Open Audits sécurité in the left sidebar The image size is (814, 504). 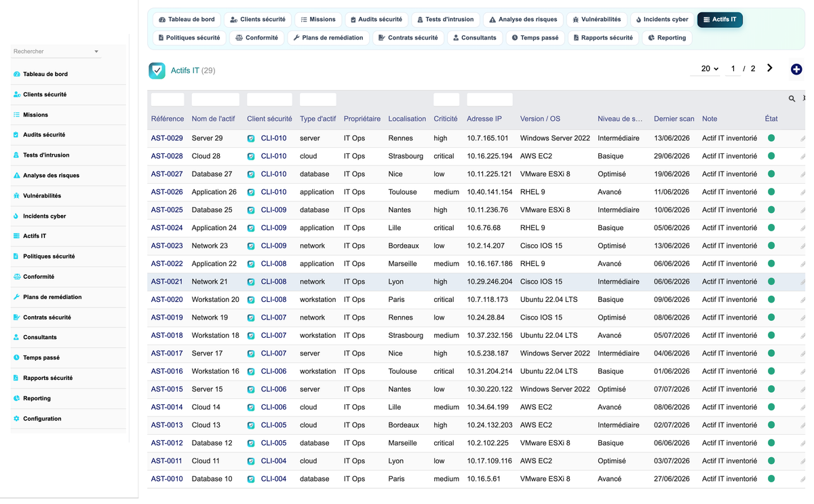[44, 135]
